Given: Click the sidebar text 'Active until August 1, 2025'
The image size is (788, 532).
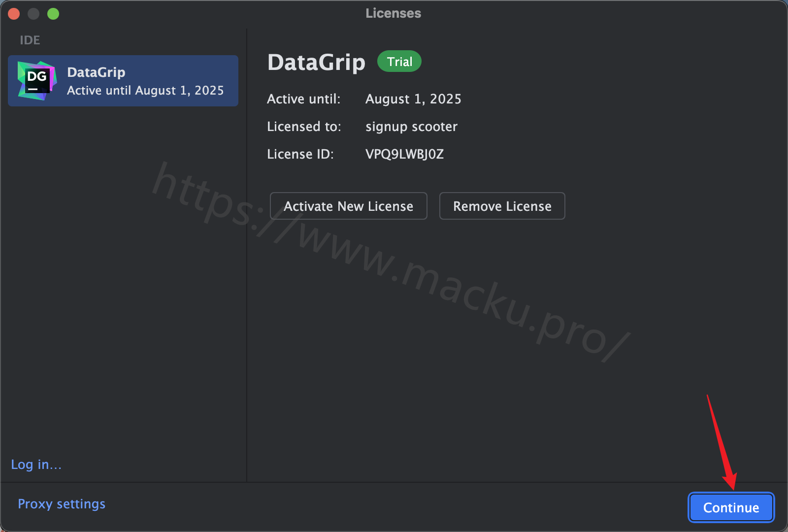Looking at the screenshot, I should tap(145, 91).
